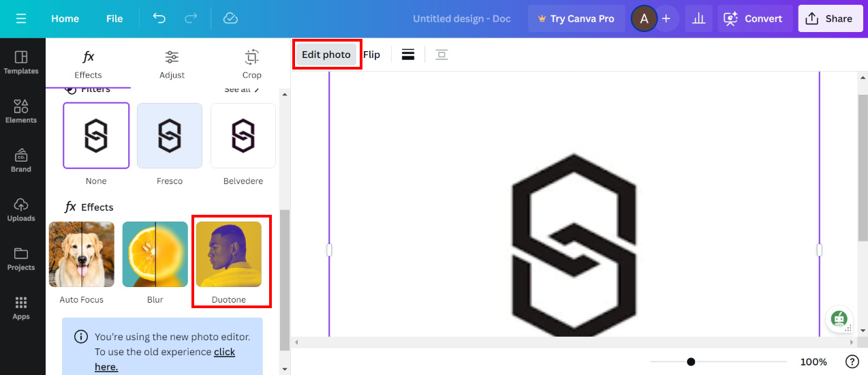This screenshot has height=375, width=868.
Task: Redo the last action
Action: (x=191, y=18)
